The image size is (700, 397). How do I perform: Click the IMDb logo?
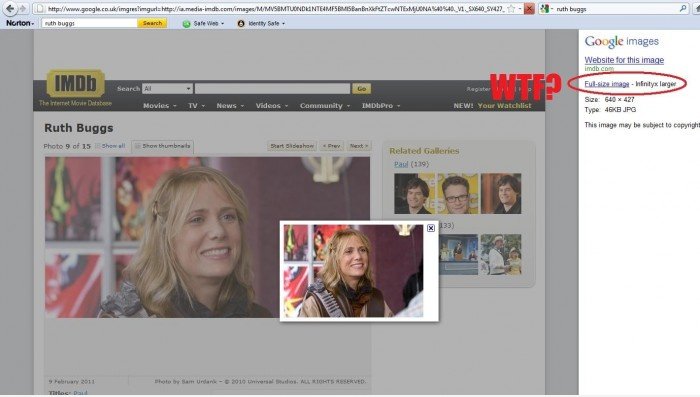(x=75, y=84)
